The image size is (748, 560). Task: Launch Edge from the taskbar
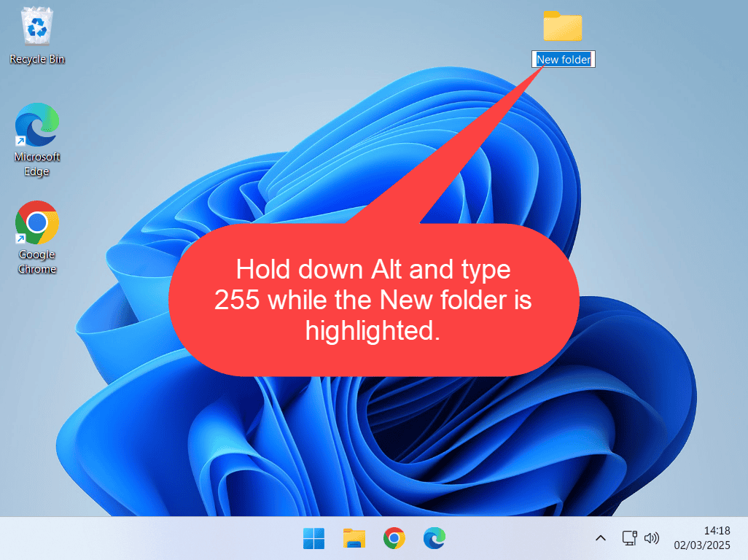click(434, 538)
